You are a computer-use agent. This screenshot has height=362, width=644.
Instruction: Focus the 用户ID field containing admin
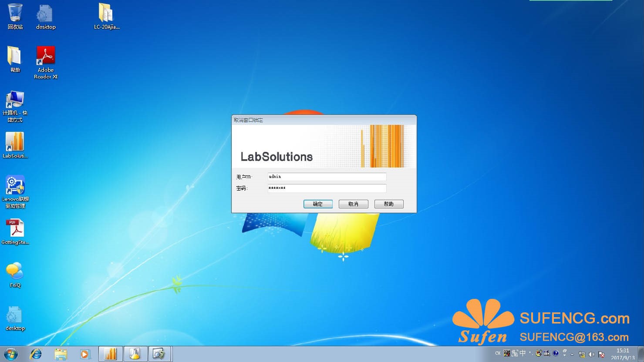pyautogui.click(x=327, y=177)
